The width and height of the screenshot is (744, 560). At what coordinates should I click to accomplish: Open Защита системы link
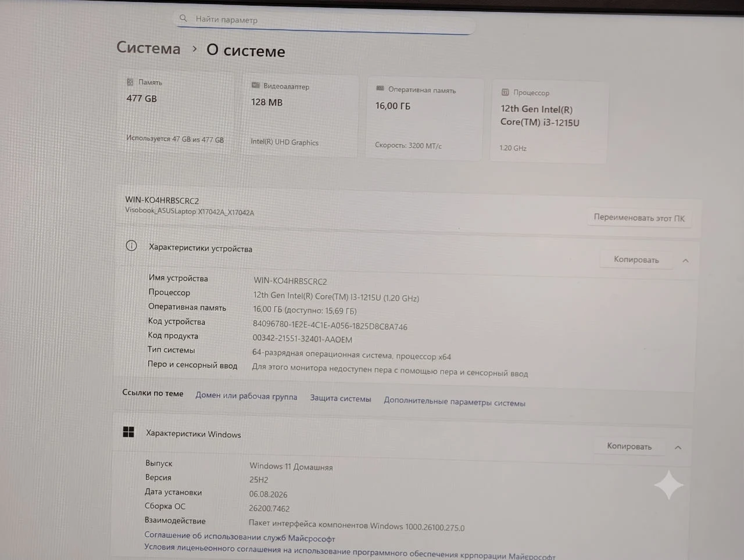[x=340, y=399]
